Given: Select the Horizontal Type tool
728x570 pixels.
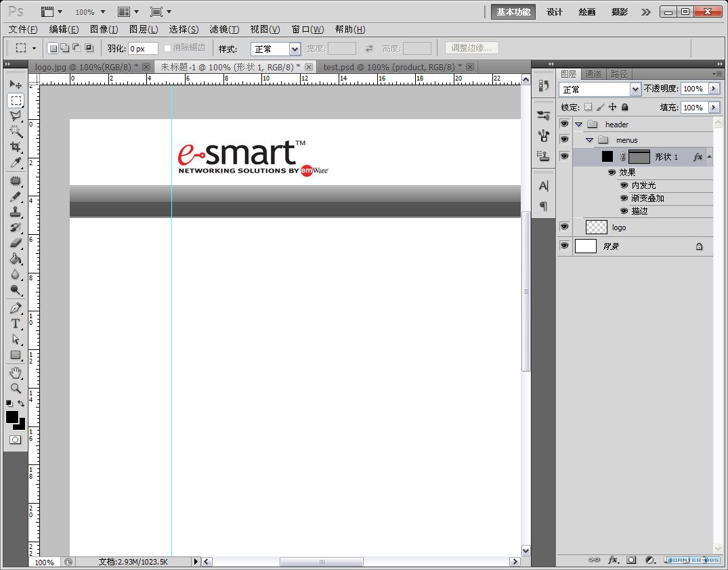Looking at the screenshot, I should click(x=16, y=324).
